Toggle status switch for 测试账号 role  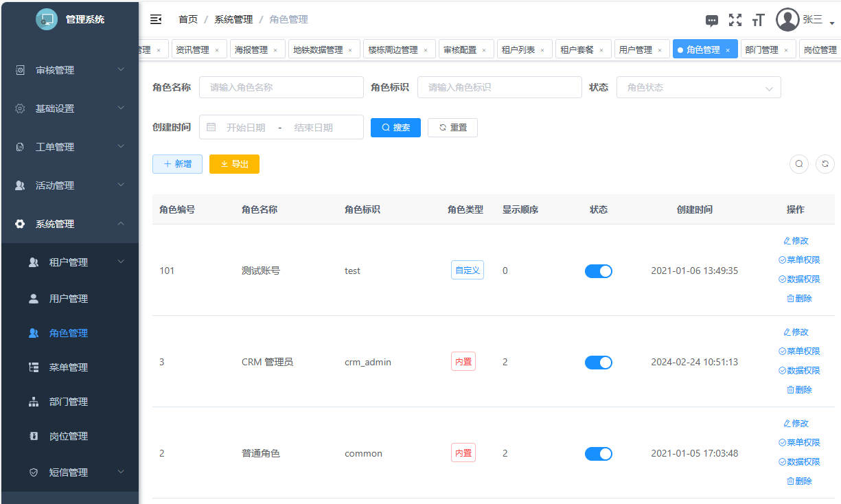click(598, 271)
